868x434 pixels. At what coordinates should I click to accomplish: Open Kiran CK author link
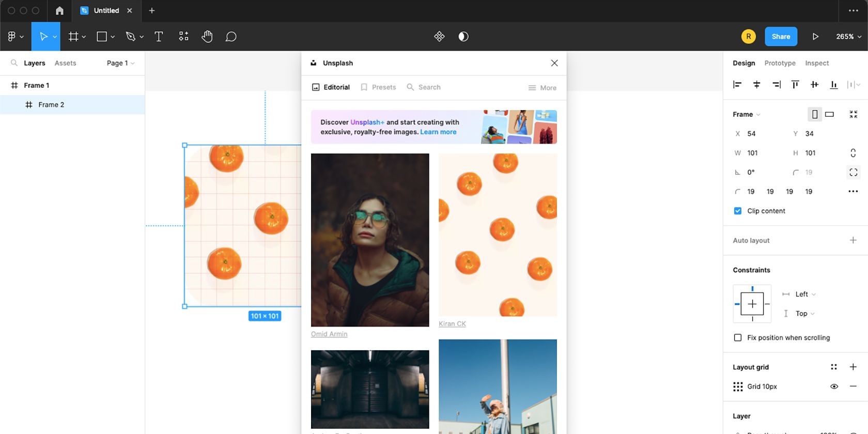pos(452,323)
